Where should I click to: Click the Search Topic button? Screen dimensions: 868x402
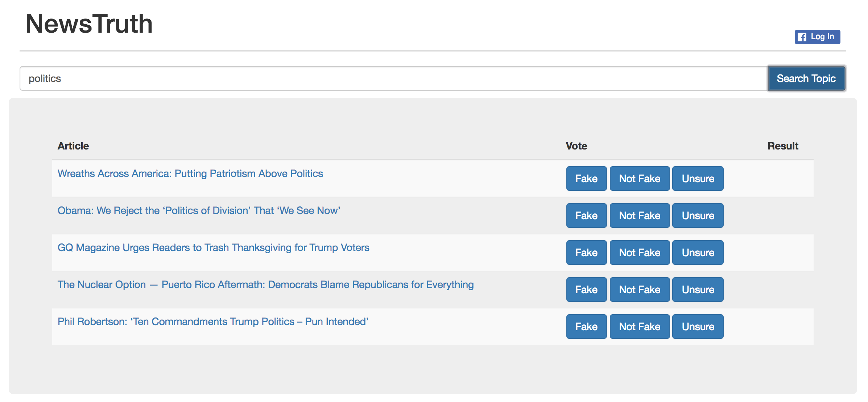point(806,78)
